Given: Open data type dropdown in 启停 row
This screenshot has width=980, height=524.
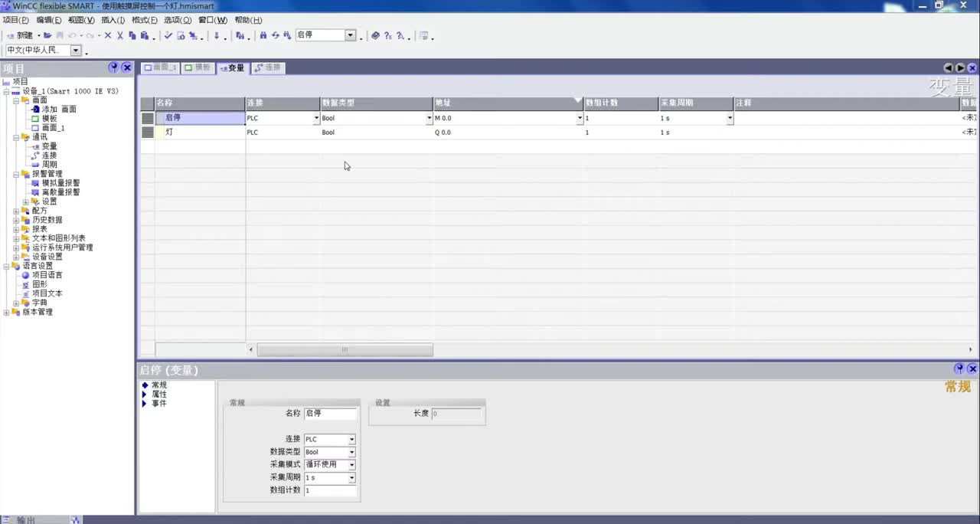Looking at the screenshot, I should click(x=429, y=119).
